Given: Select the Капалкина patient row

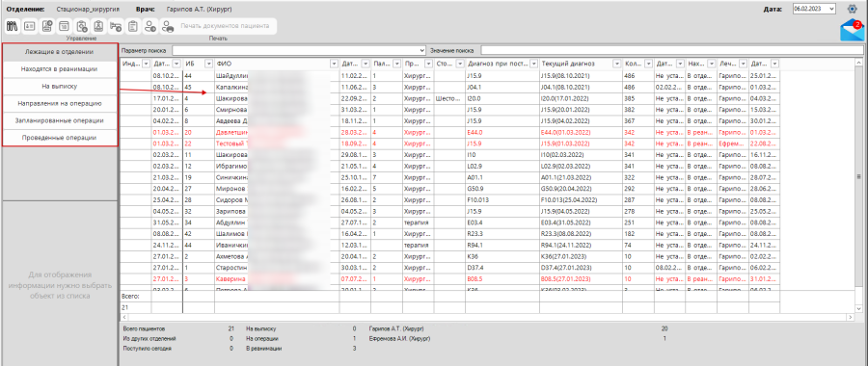Looking at the screenshot, I should click(449, 87).
